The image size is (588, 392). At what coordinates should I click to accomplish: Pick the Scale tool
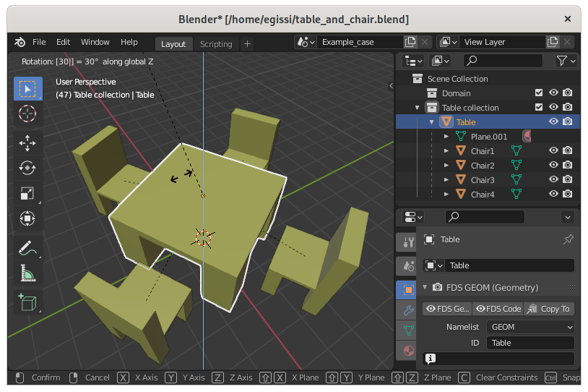(27, 193)
